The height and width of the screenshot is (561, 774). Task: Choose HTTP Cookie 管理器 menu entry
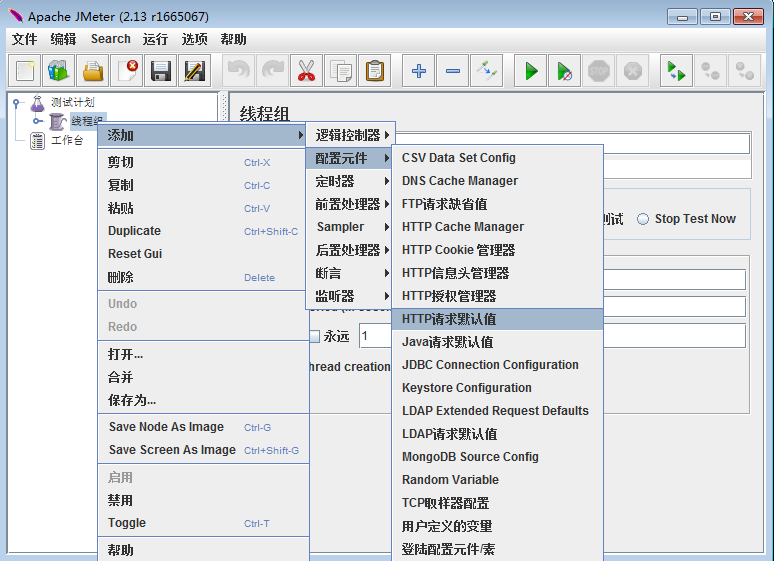point(458,250)
